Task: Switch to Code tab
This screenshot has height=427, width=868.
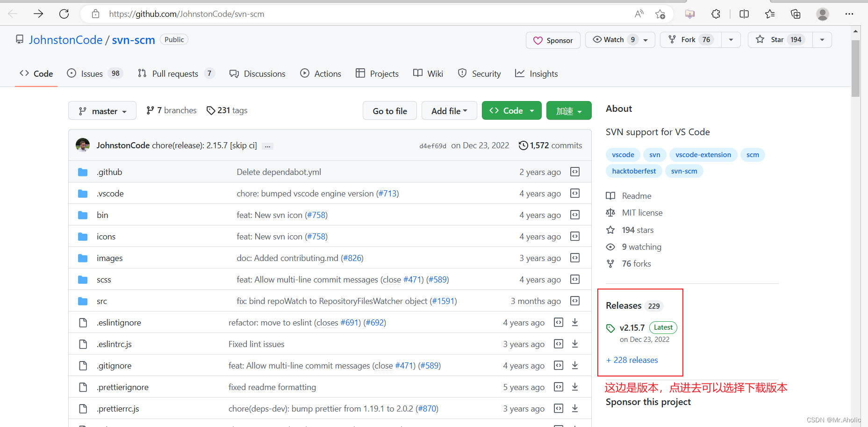Action: (x=36, y=73)
